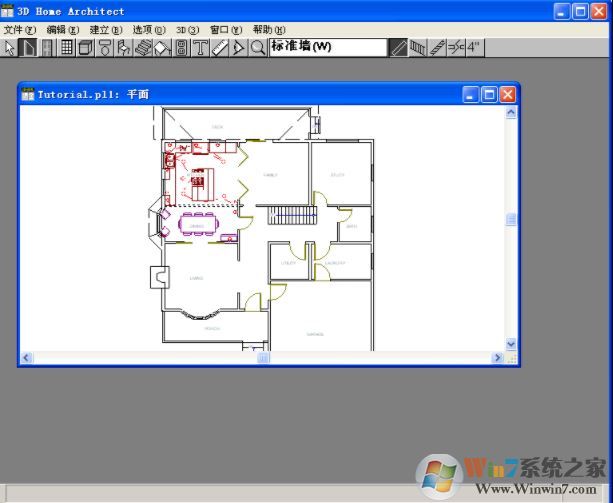Set the 4-inch wall thickness button
This screenshot has width=613, height=503.
pos(475,48)
